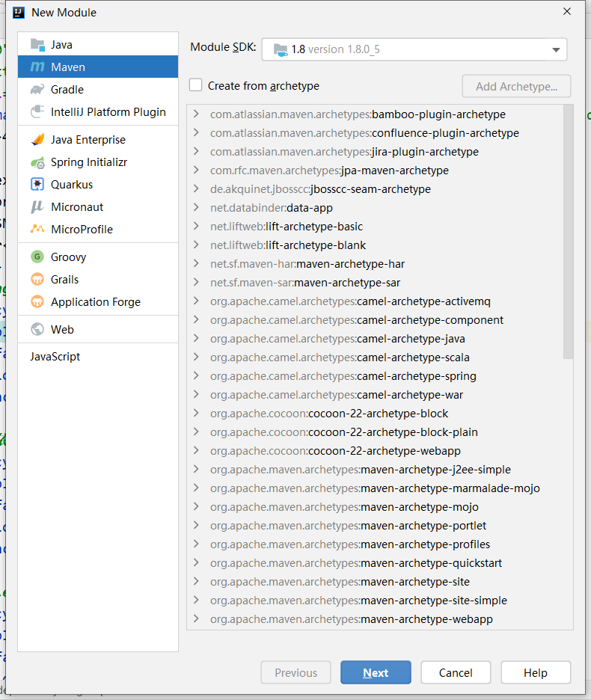
Task: Select cocoon-22-archetype-block-plain row
Action: click(x=376, y=432)
